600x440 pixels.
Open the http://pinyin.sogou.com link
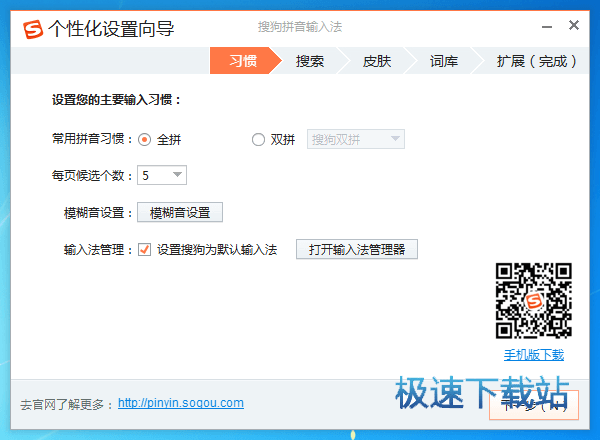[x=181, y=403]
